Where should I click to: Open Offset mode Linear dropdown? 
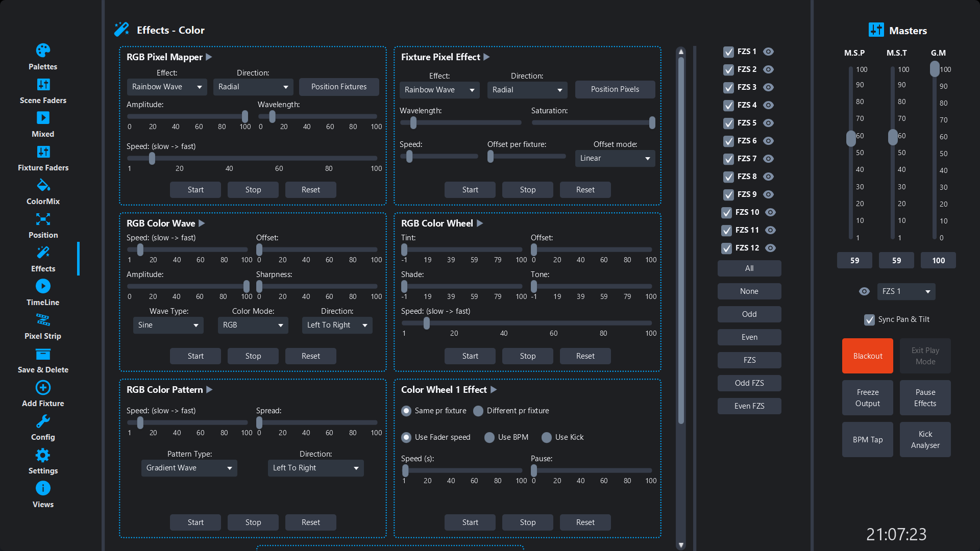pos(615,158)
